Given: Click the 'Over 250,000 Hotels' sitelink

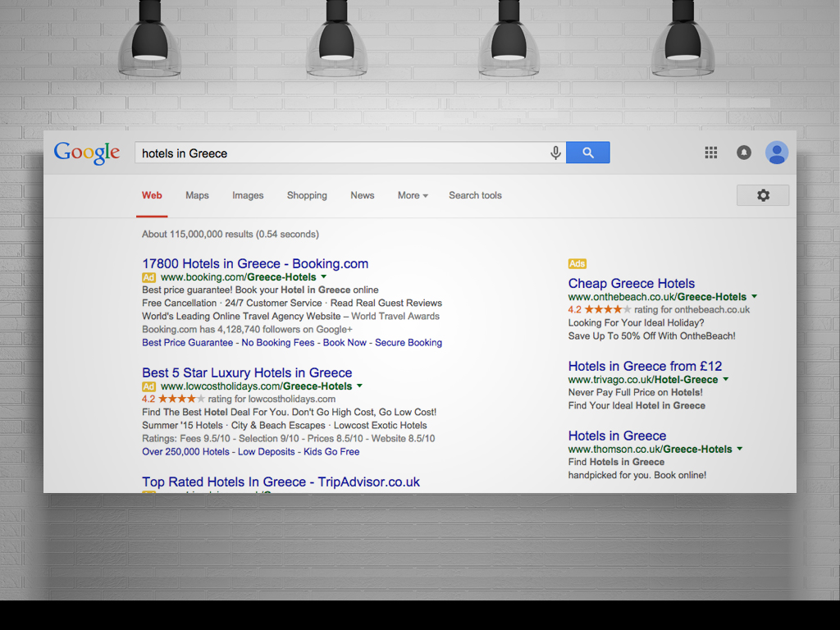Looking at the screenshot, I should pyautogui.click(x=185, y=452).
